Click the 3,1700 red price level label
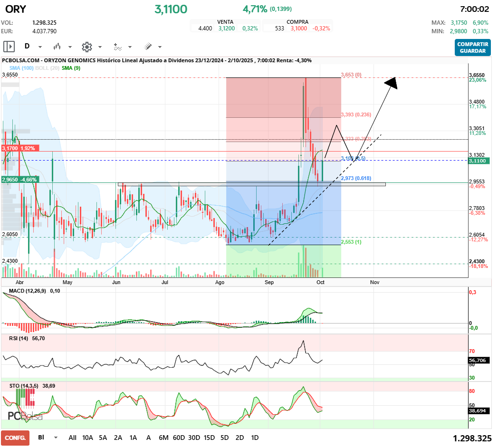Image resolution: width=498 pixels, height=448 pixels. point(19,148)
